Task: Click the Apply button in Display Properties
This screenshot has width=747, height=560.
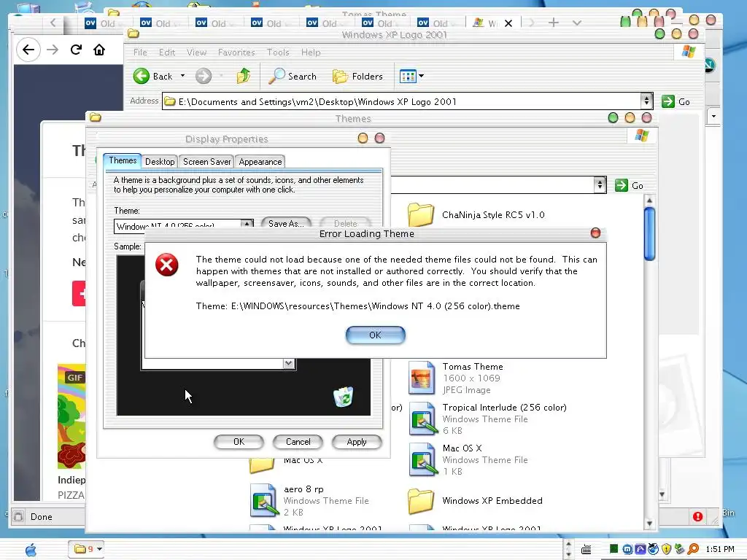Action: coord(357,442)
